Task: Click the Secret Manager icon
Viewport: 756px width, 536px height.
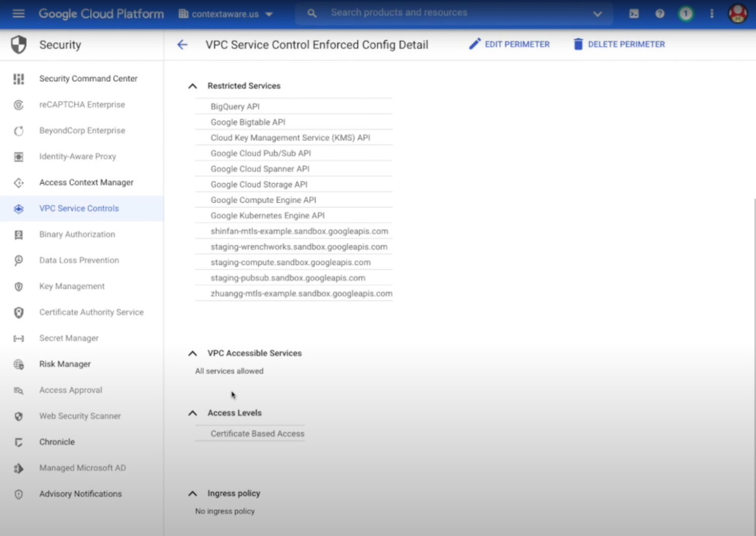Action: [19, 338]
